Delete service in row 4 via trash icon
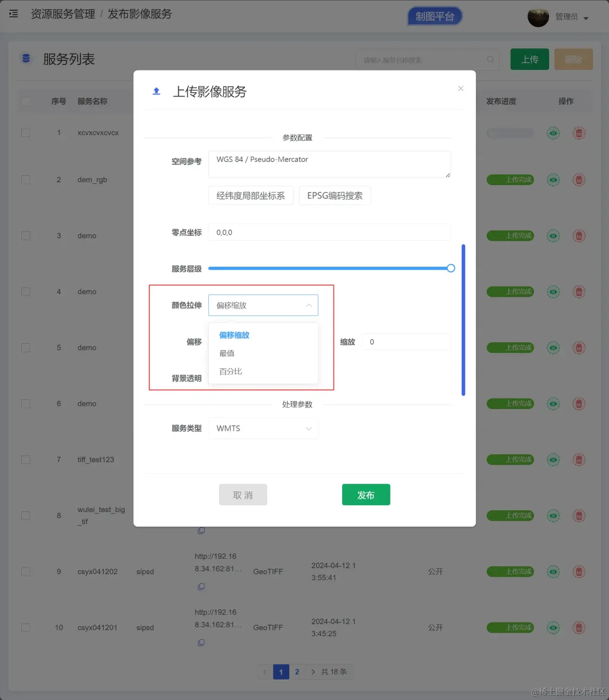This screenshot has height=700, width=609. 579,292
